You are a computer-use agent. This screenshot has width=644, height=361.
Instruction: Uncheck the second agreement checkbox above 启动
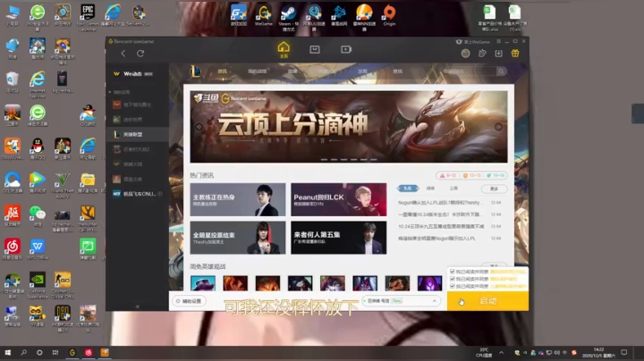coord(453,279)
